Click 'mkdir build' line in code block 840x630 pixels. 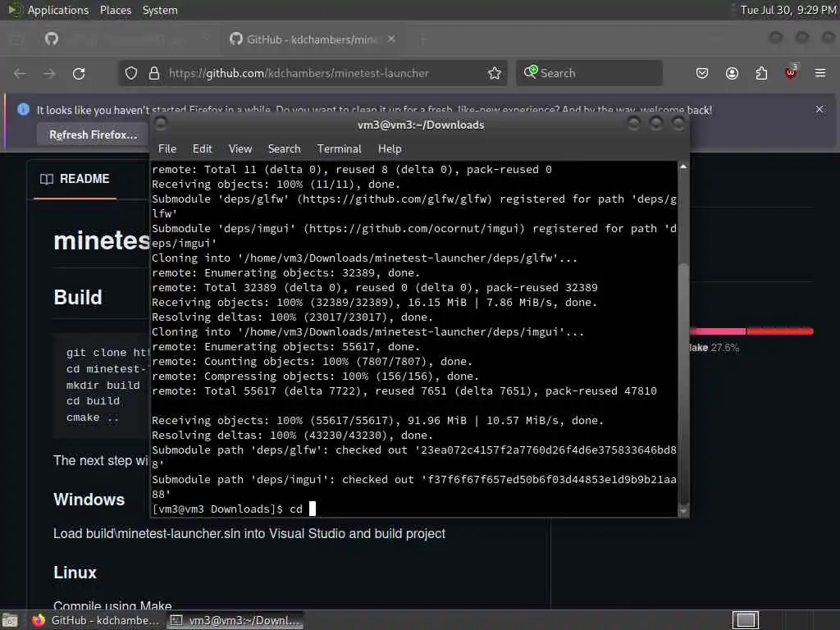tap(103, 386)
